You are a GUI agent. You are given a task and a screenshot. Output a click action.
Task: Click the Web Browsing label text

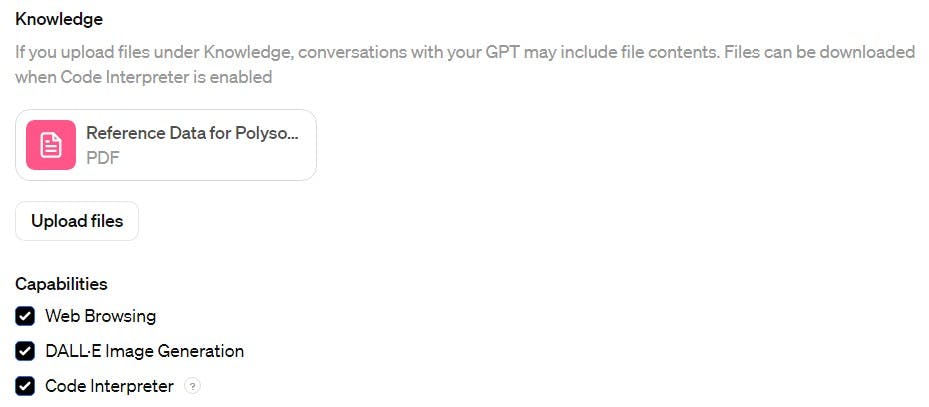point(101,316)
